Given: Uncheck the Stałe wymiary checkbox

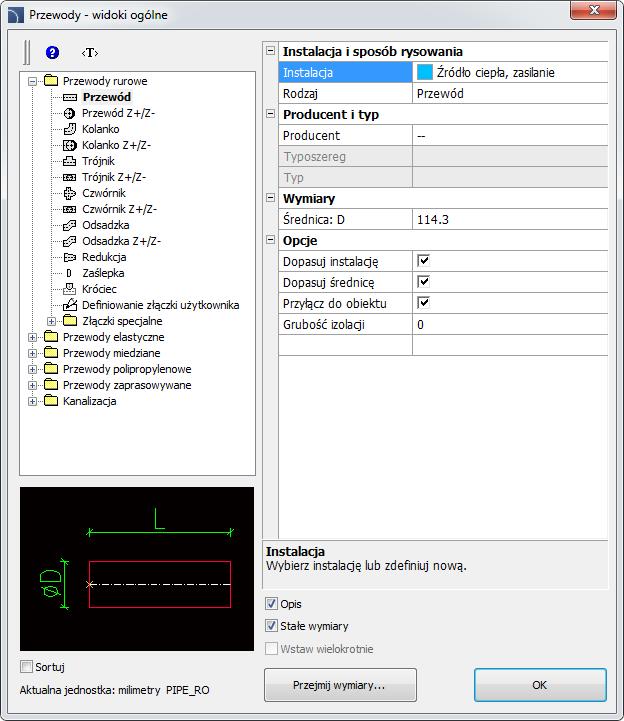Looking at the screenshot, I should click(x=271, y=626).
